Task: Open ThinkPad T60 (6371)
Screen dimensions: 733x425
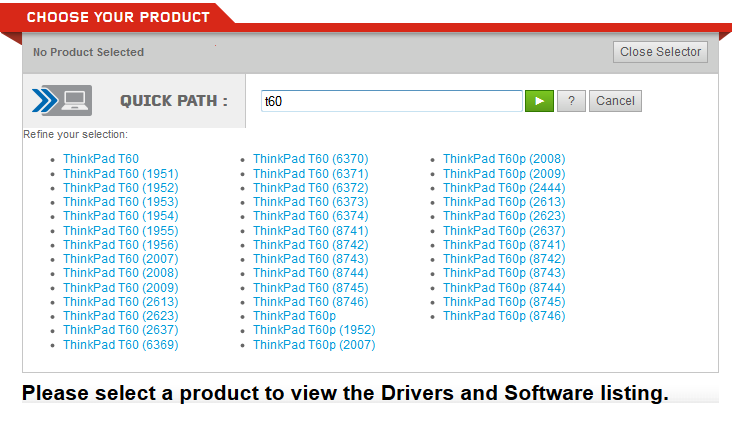Action: (x=311, y=174)
